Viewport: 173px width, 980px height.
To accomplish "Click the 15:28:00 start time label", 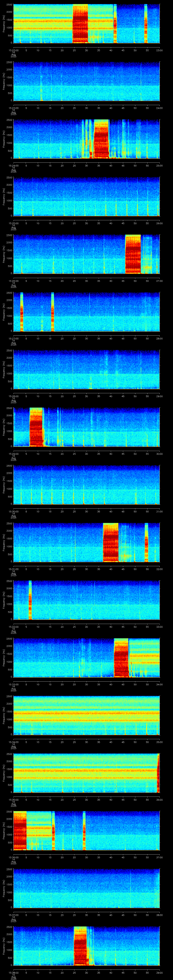I will (13, 396).
